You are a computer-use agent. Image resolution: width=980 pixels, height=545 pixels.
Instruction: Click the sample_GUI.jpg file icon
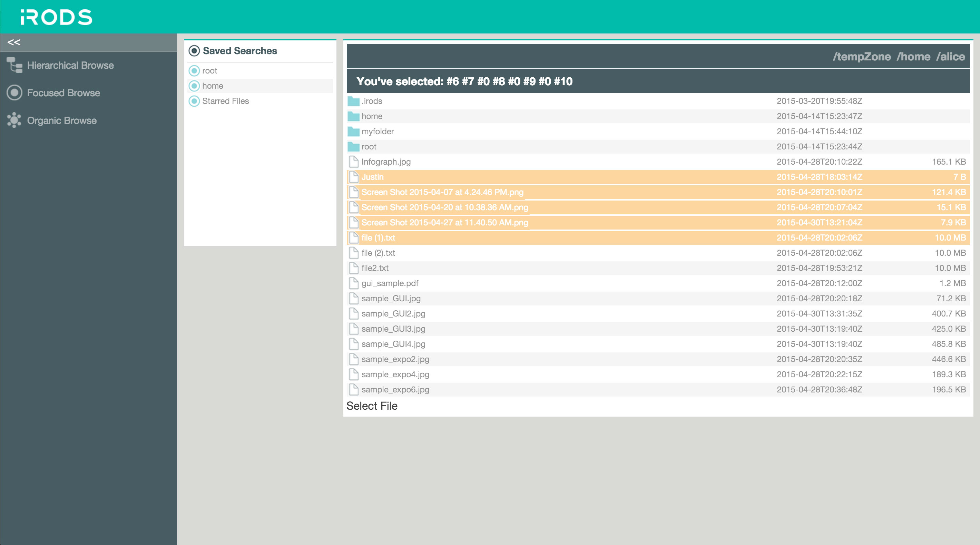click(x=353, y=299)
